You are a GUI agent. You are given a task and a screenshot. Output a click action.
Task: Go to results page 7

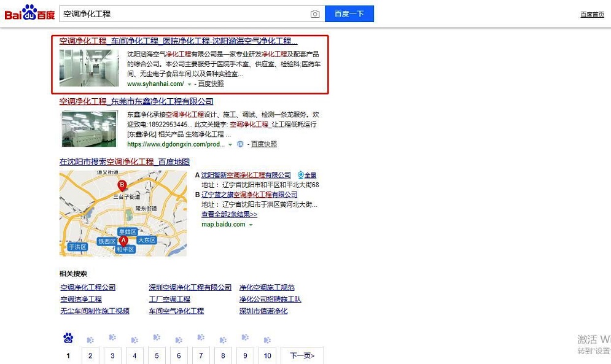[x=201, y=355]
